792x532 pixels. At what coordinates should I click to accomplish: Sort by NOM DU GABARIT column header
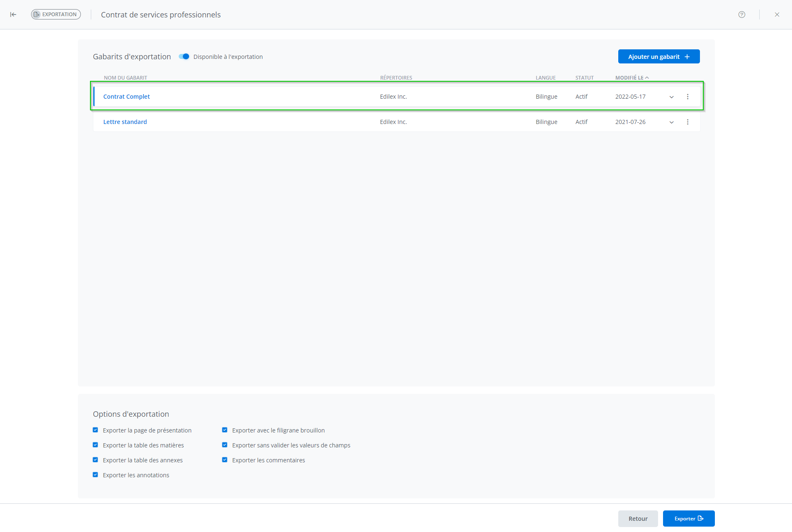coord(125,78)
